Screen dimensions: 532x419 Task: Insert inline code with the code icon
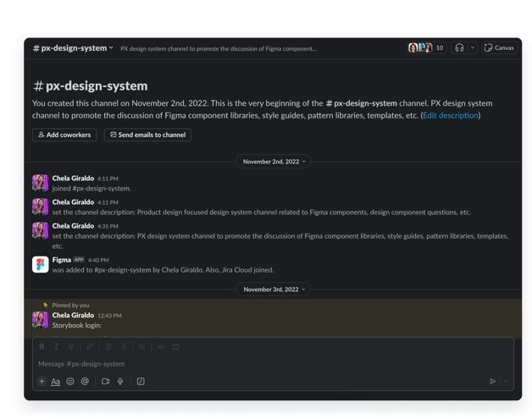161,346
